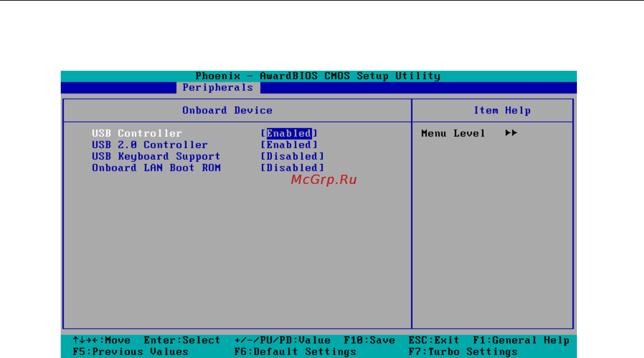Click F5:Previous Values hint
The image size is (644, 358).
[x=131, y=351]
